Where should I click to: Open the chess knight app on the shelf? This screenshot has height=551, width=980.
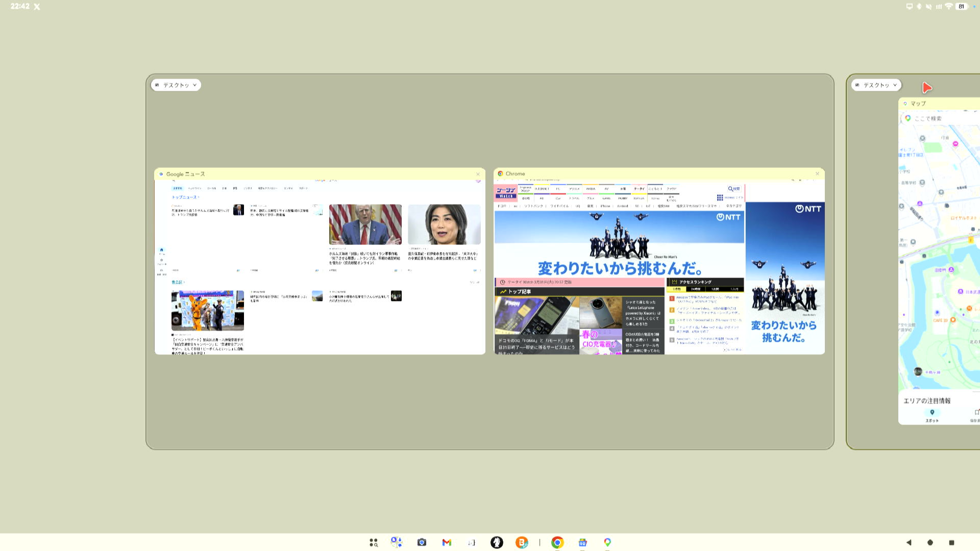[x=496, y=542]
